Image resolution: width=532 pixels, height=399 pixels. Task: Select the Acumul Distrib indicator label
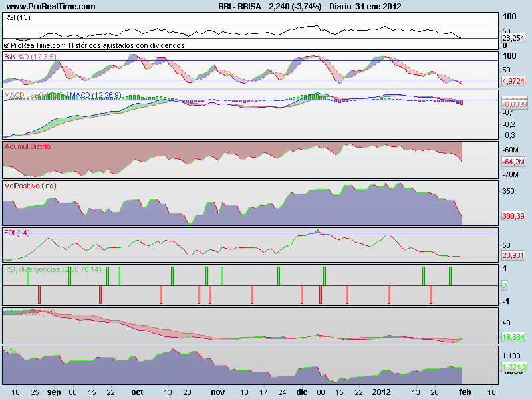[x=27, y=146]
